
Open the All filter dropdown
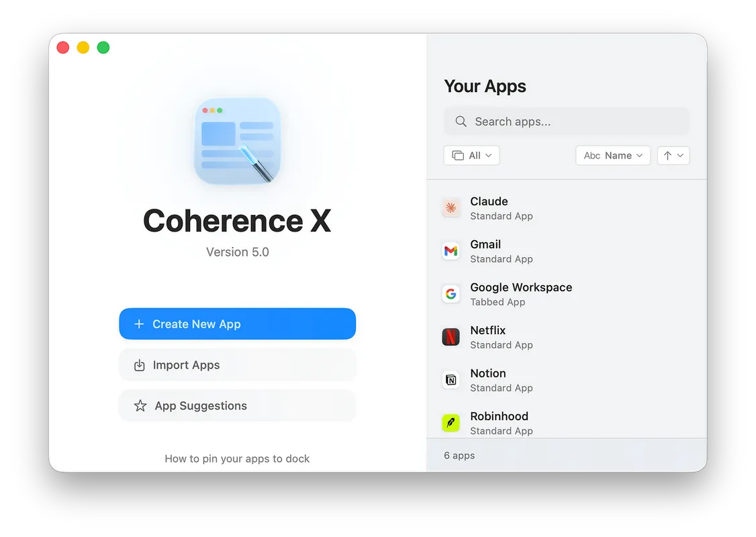click(471, 155)
